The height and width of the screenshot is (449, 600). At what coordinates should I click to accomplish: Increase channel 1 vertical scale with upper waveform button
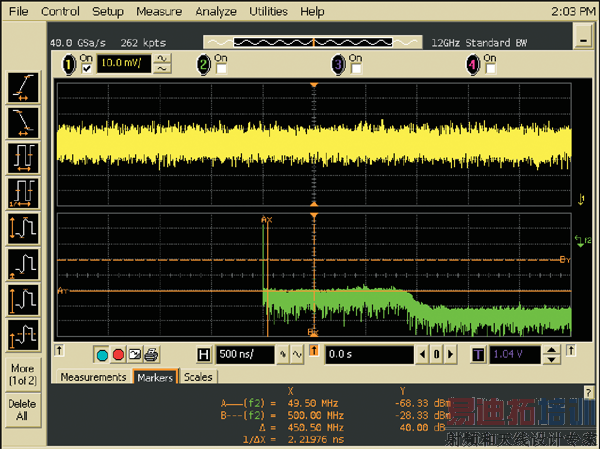pos(162,59)
